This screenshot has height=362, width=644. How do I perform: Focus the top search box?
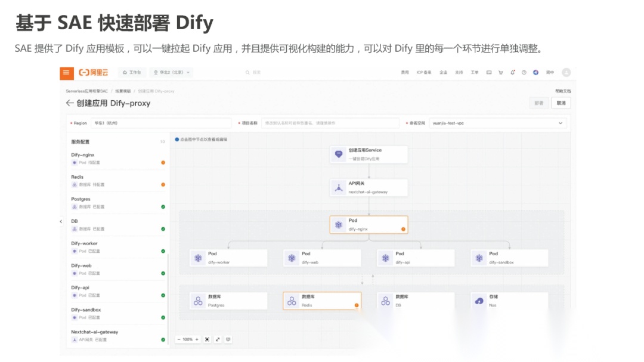pyautogui.click(x=253, y=72)
